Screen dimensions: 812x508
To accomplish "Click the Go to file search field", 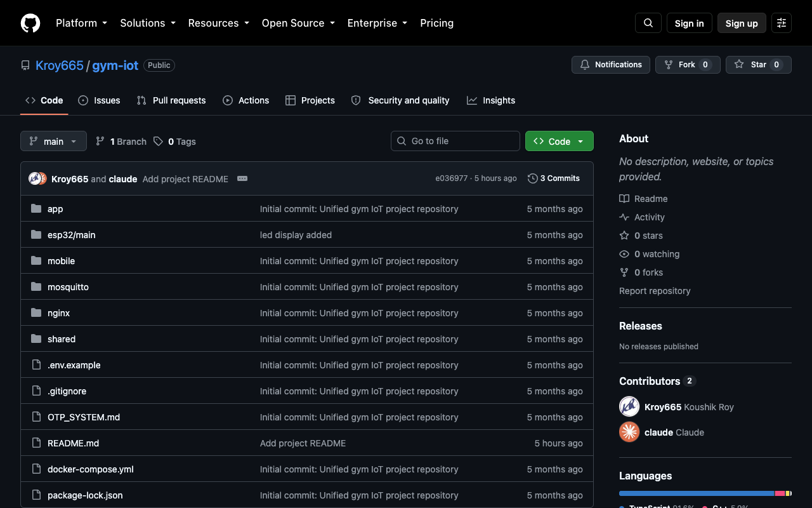I will [x=455, y=141].
